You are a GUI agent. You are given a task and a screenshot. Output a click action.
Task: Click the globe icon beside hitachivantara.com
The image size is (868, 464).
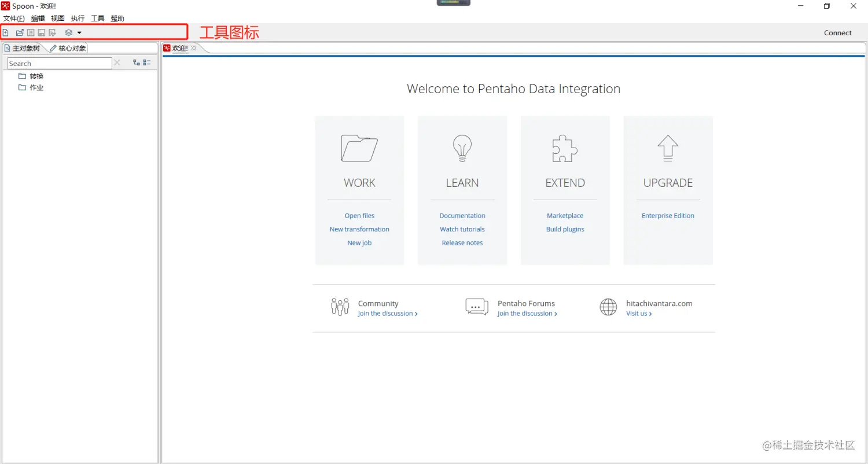(x=608, y=307)
